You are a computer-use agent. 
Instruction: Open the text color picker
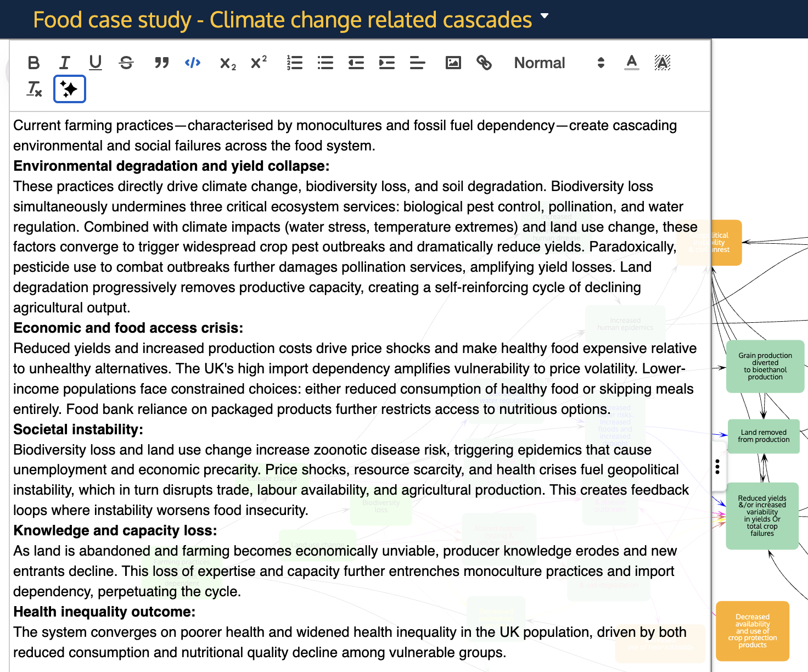(x=632, y=63)
